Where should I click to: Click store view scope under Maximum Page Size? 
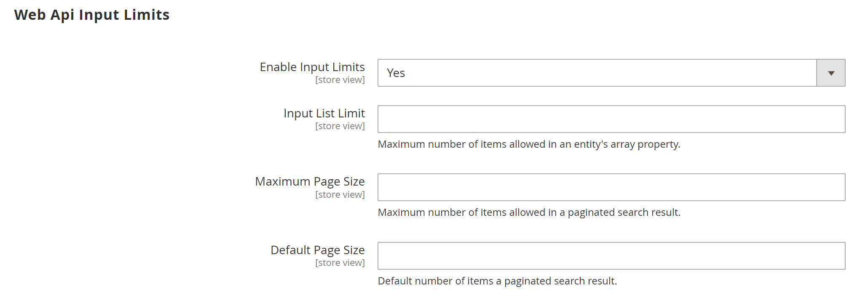click(x=340, y=195)
